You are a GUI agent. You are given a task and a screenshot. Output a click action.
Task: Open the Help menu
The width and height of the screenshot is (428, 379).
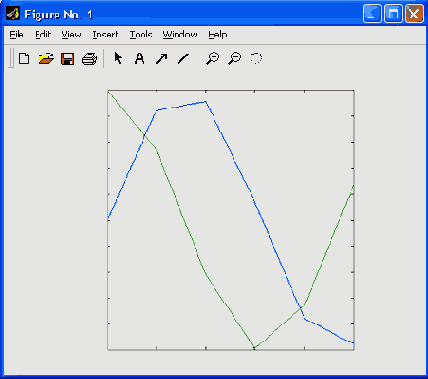(x=218, y=34)
